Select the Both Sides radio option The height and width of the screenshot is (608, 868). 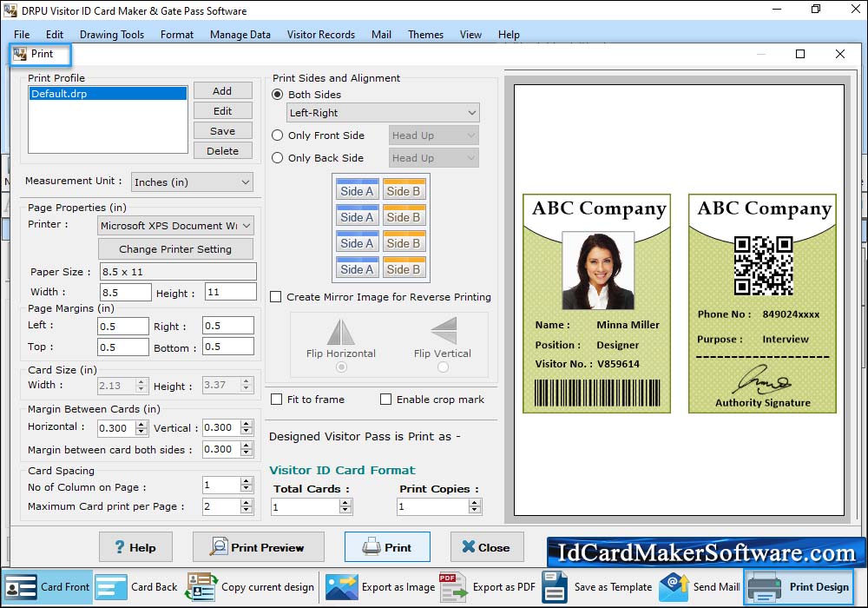point(278,94)
